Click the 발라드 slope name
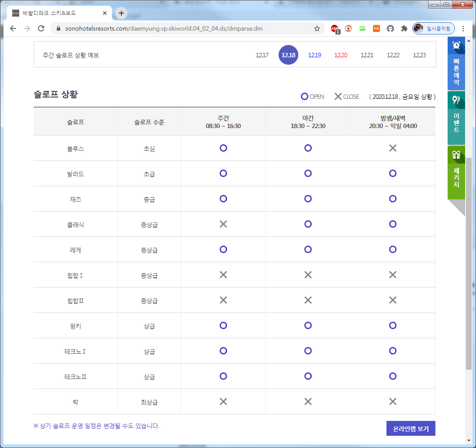The height and width of the screenshot is (448, 476). tap(76, 174)
